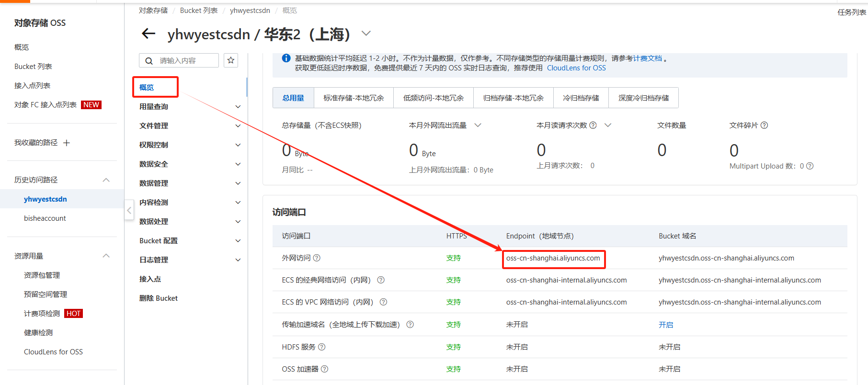868x385 pixels.
Task: Click CloudLens for OSS link in notice
Action: click(576, 68)
